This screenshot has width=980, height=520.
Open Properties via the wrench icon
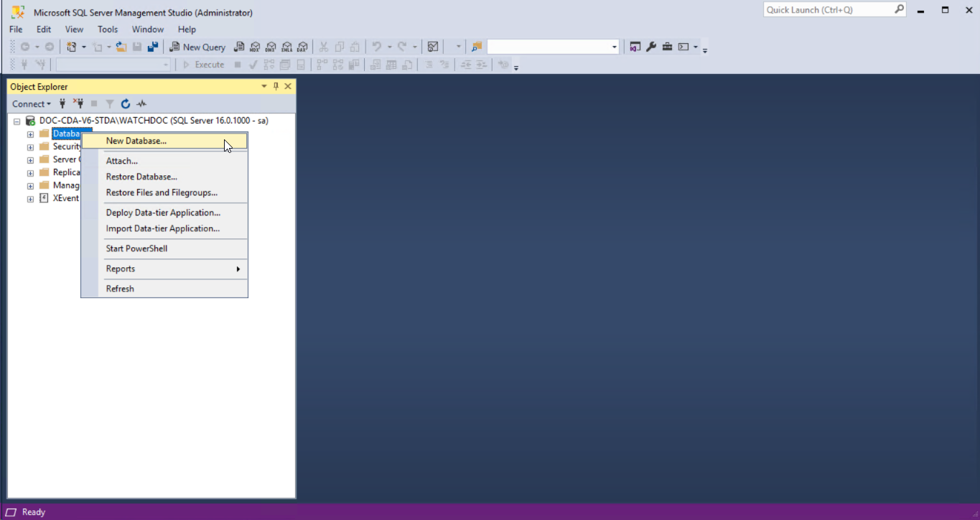coord(651,47)
